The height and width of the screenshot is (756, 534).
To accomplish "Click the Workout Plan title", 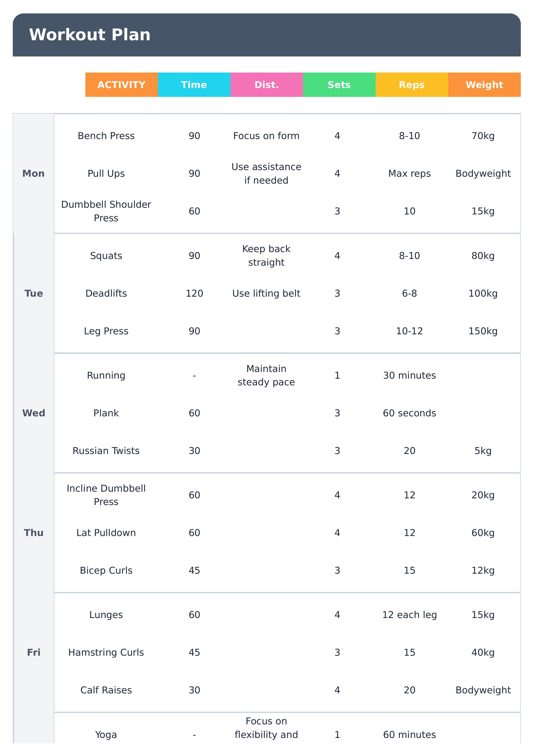I will tap(89, 35).
